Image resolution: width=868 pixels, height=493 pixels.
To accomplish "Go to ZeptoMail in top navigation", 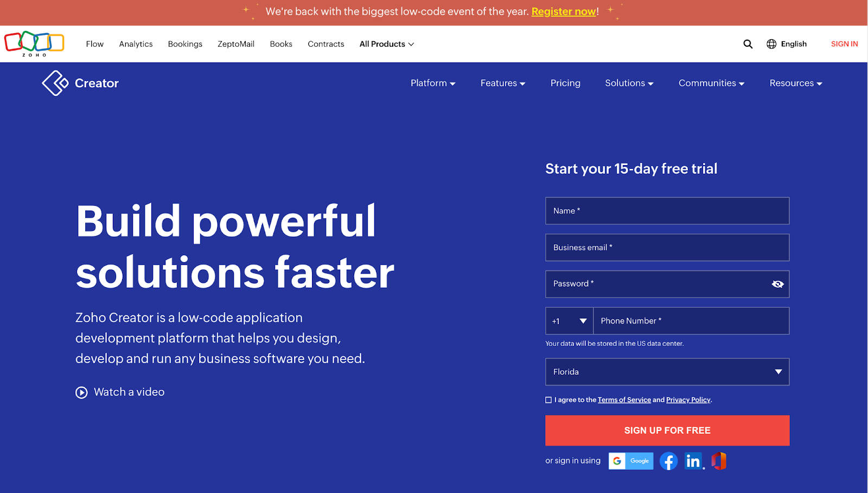I will 236,44.
